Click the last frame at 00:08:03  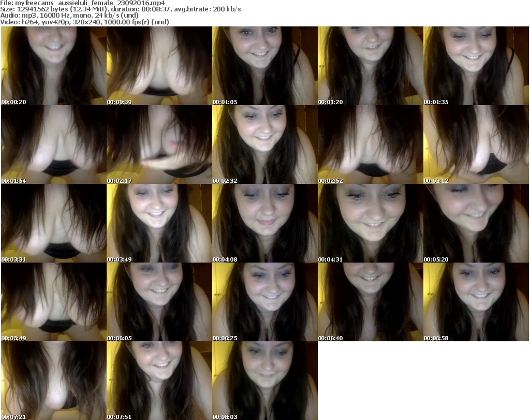(264, 381)
